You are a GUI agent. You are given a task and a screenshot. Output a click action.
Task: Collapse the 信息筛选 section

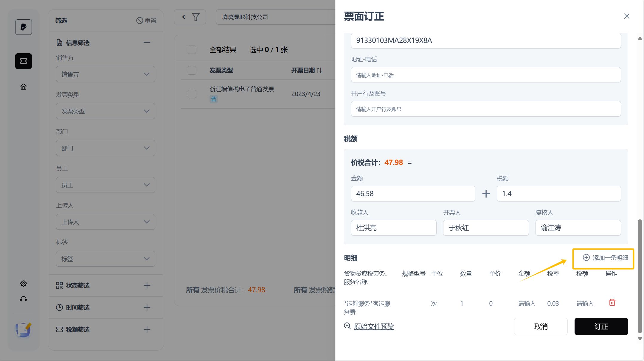click(x=147, y=43)
